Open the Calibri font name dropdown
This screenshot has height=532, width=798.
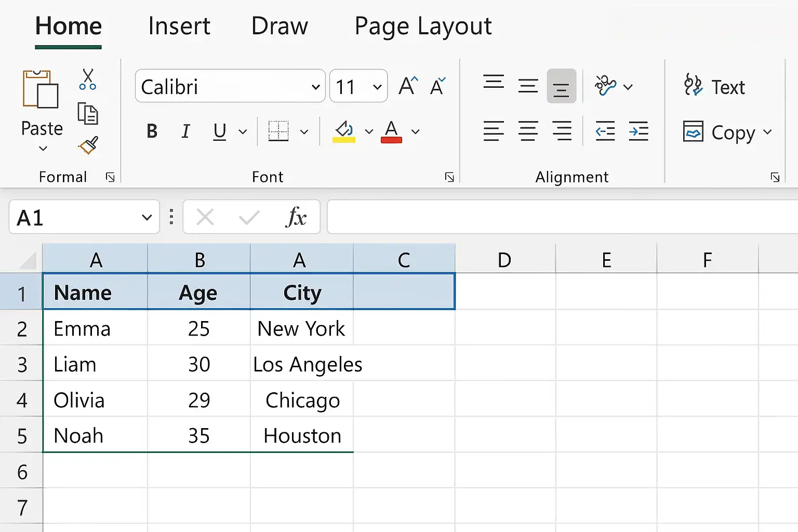click(230, 86)
